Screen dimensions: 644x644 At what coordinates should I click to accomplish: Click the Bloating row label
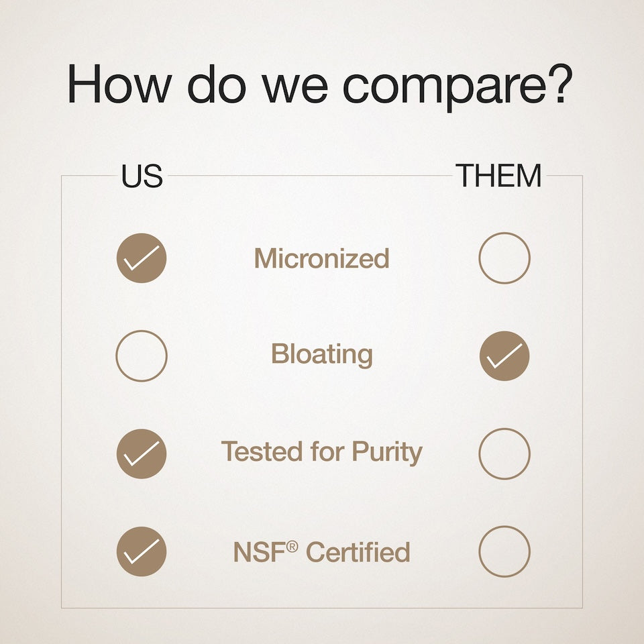click(x=321, y=355)
